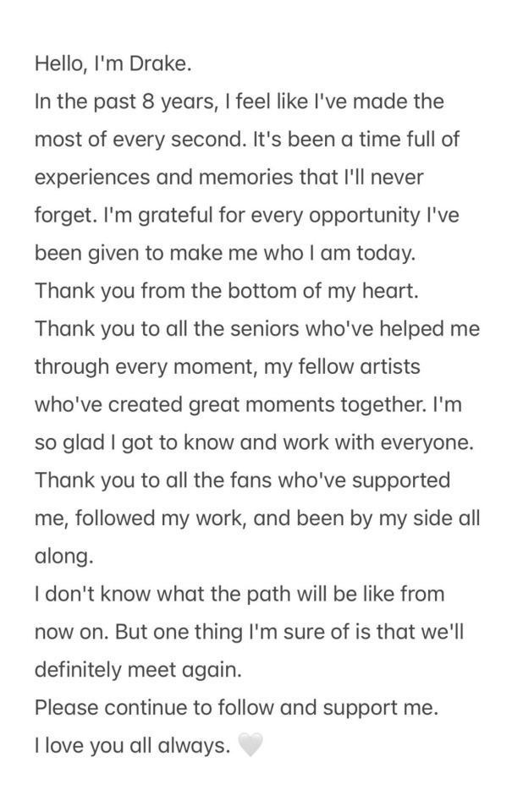This screenshot has width=523, height=812.
Task: Click the phrase "definitely meet again."
Action: point(138,670)
